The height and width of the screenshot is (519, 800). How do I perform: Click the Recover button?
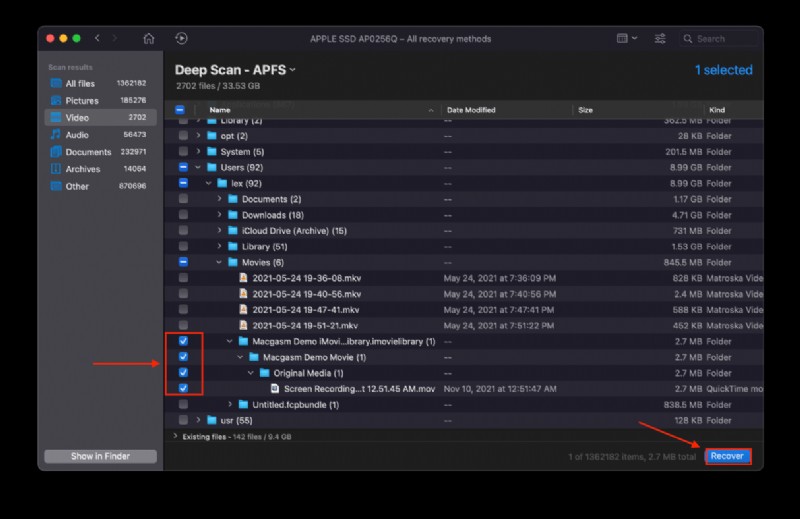click(x=728, y=456)
